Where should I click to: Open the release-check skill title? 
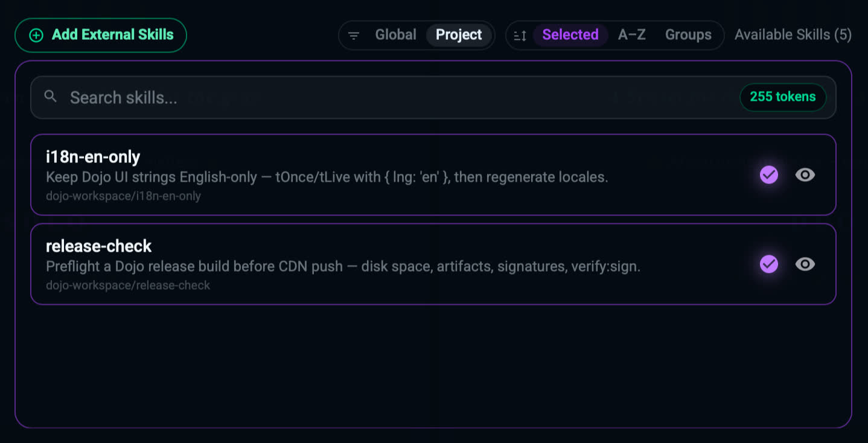coord(99,246)
